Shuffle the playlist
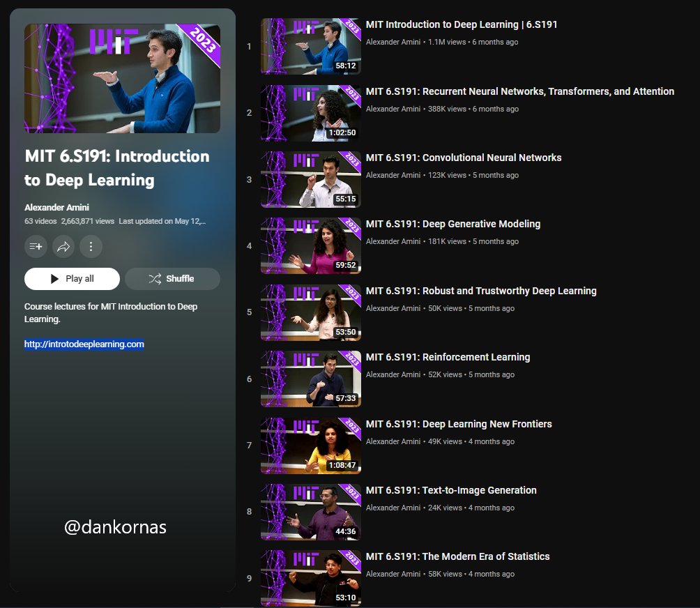The image size is (700, 608). [x=172, y=279]
